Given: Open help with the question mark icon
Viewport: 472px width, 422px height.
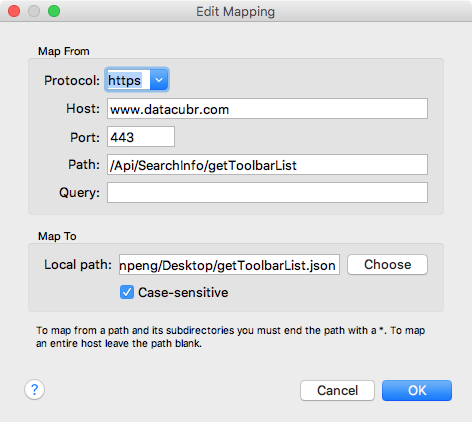Looking at the screenshot, I should (34, 389).
